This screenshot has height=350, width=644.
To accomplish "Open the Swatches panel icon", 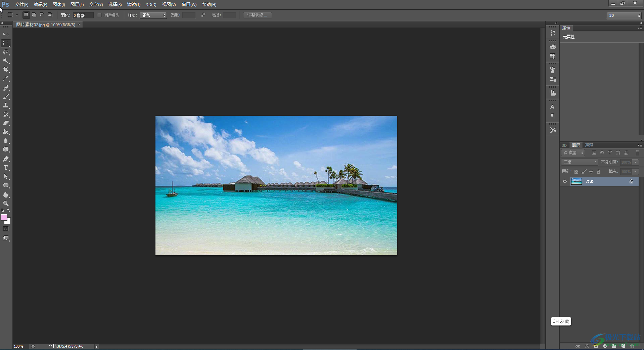I will coord(553,56).
